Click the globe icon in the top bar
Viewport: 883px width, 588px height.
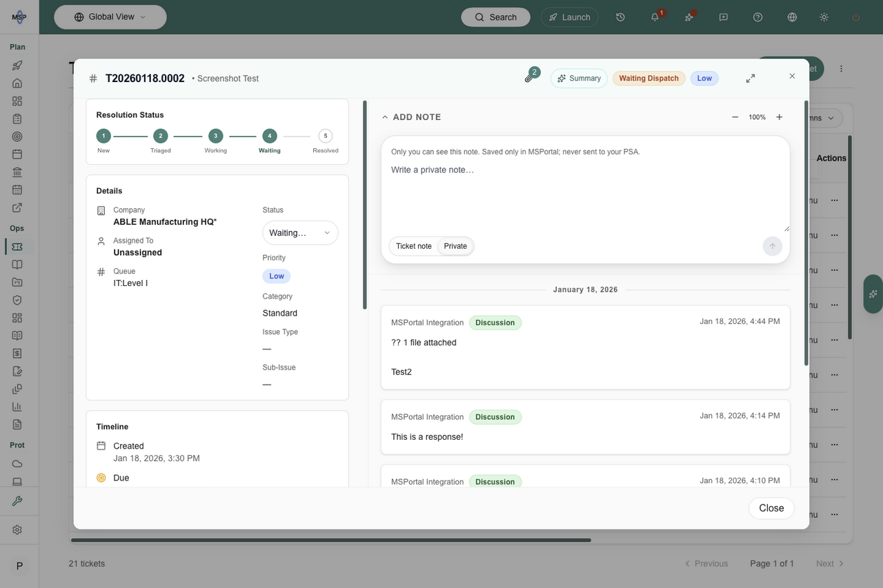tap(792, 17)
